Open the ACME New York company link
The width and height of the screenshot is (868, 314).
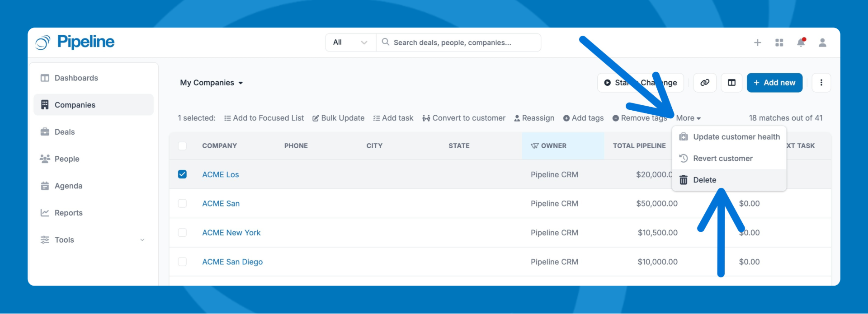pyautogui.click(x=231, y=233)
